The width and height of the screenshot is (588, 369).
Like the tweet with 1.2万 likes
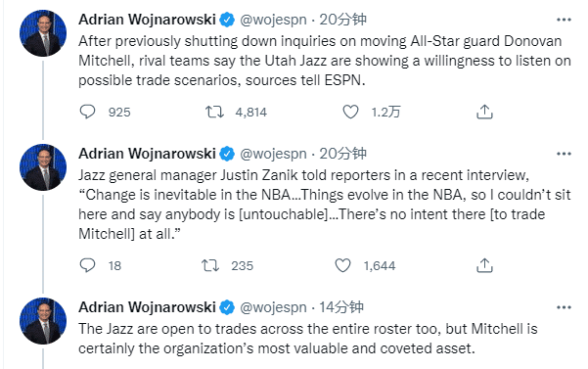tap(350, 112)
